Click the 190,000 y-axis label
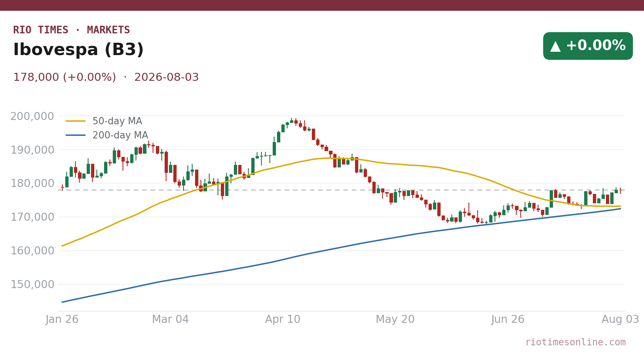Viewport: 644px width, 362px height. 32,150
